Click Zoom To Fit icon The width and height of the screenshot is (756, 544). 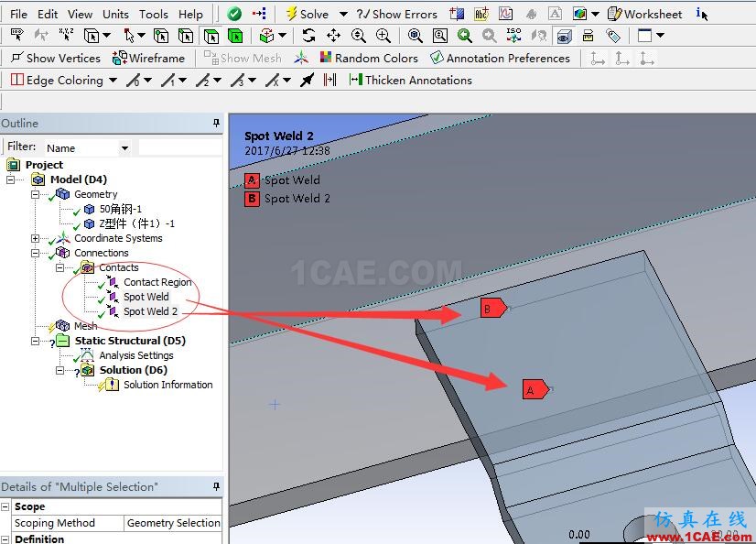point(415,35)
